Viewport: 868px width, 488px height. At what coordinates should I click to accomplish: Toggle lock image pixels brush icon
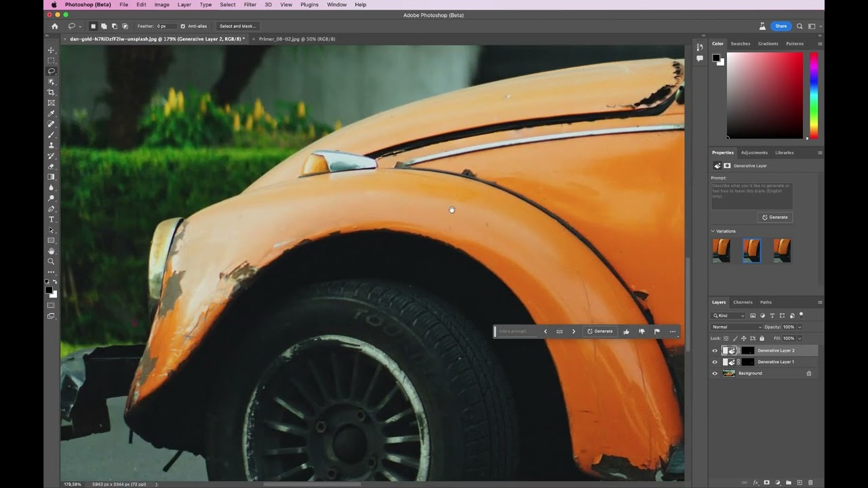click(735, 338)
